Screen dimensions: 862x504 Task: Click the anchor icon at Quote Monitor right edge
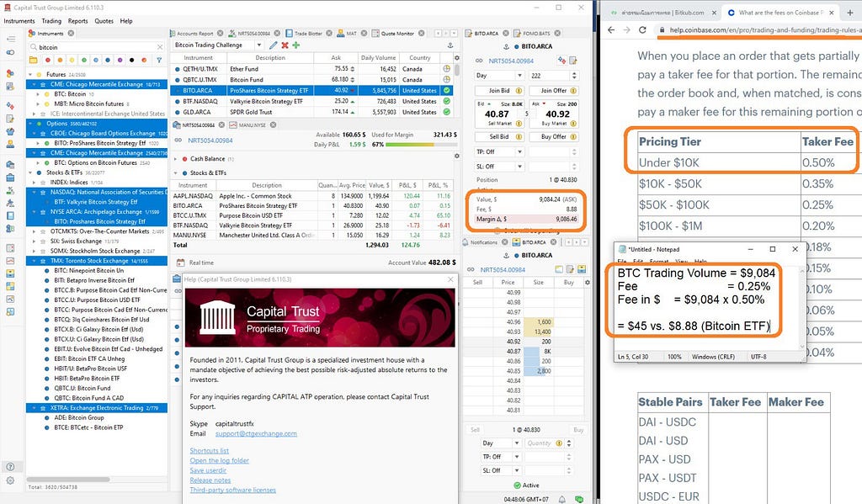[450, 45]
